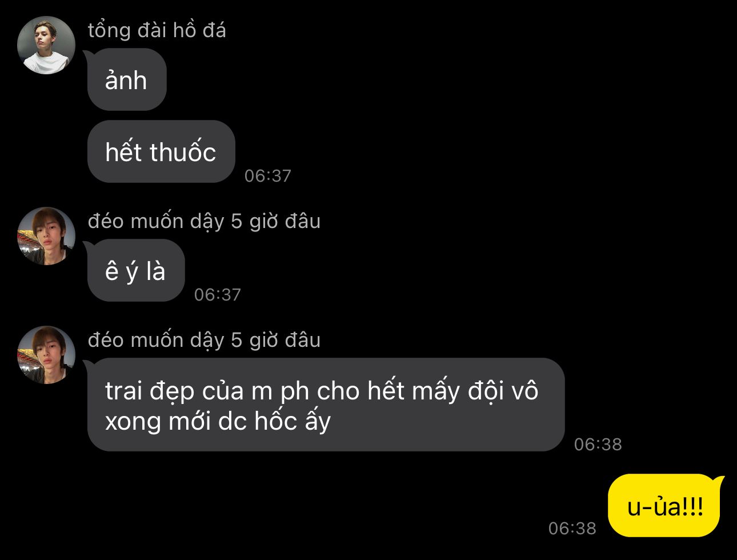737x560 pixels.
Task: Select the 'ê ý là' message bubble
Action: point(136,270)
